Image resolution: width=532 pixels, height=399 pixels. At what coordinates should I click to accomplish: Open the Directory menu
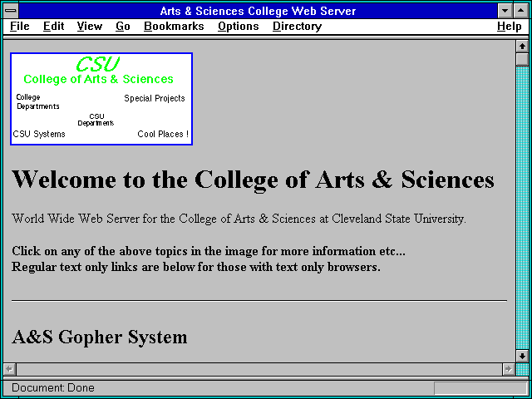(298, 27)
